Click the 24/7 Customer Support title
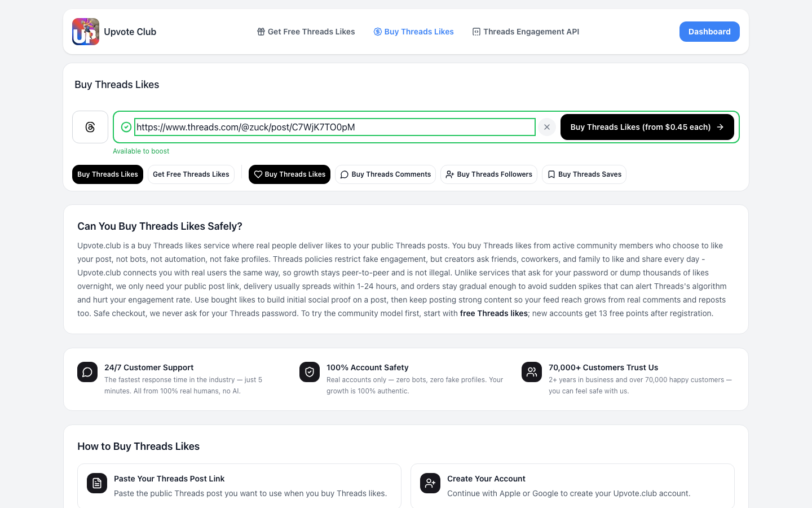This screenshot has height=508, width=812. tap(149, 367)
